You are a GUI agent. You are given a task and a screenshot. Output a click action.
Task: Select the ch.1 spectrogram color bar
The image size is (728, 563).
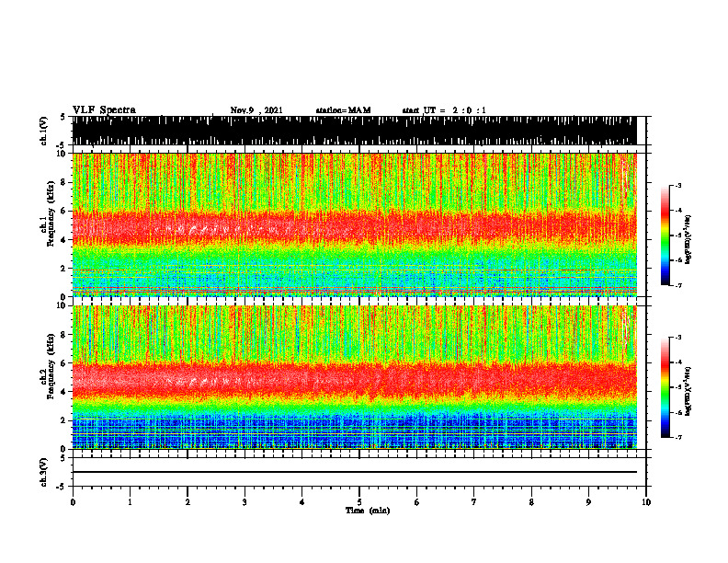pos(665,236)
